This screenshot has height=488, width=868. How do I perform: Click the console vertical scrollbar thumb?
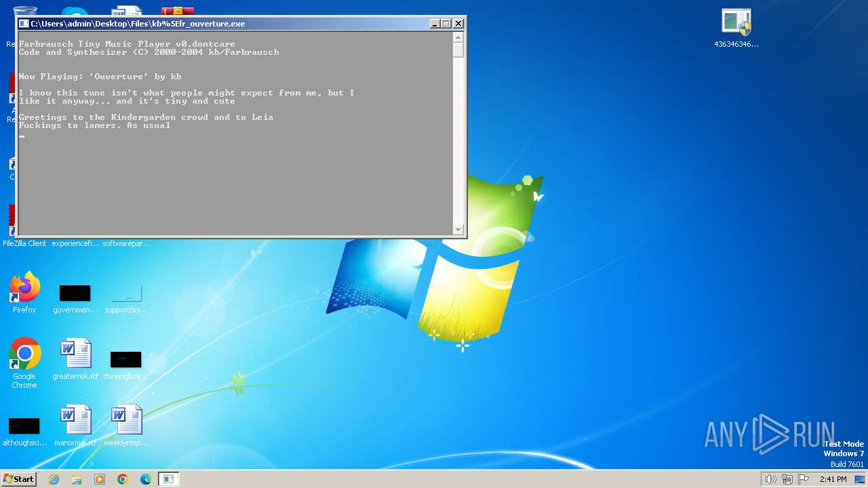(x=458, y=50)
